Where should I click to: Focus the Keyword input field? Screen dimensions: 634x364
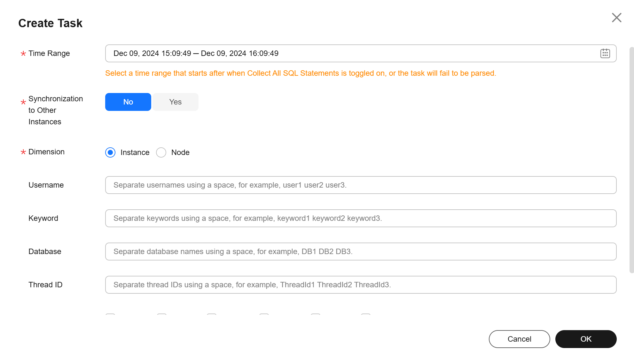(x=361, y=218)
